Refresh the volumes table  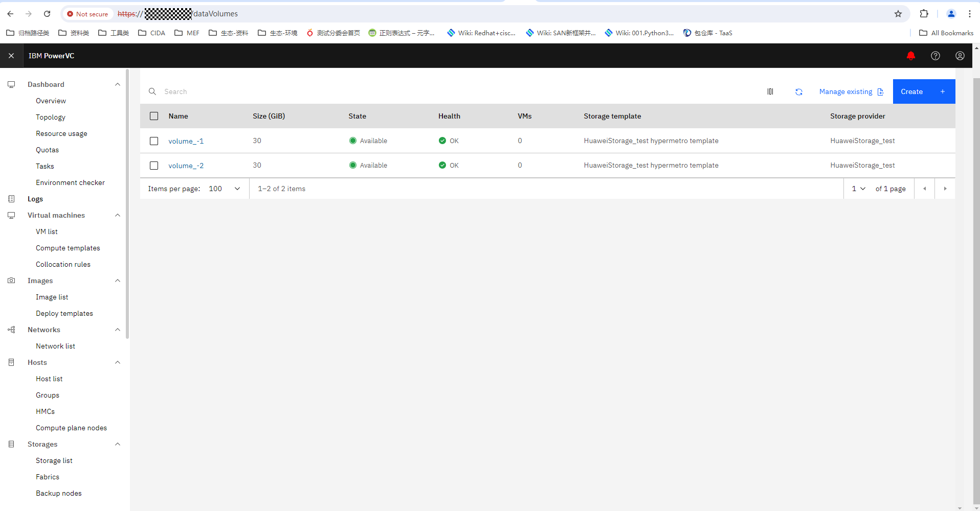798,92
